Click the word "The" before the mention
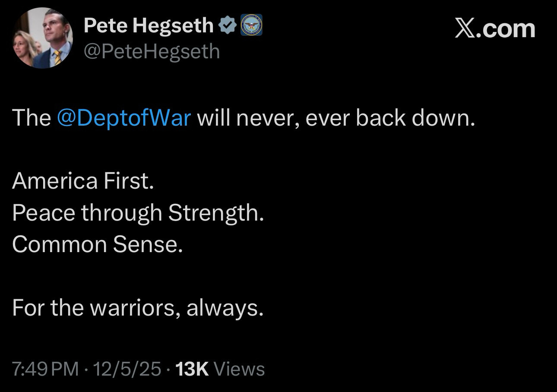Image resolution: width=557 pixels, height=392 pixels. [x=31, y=117]
